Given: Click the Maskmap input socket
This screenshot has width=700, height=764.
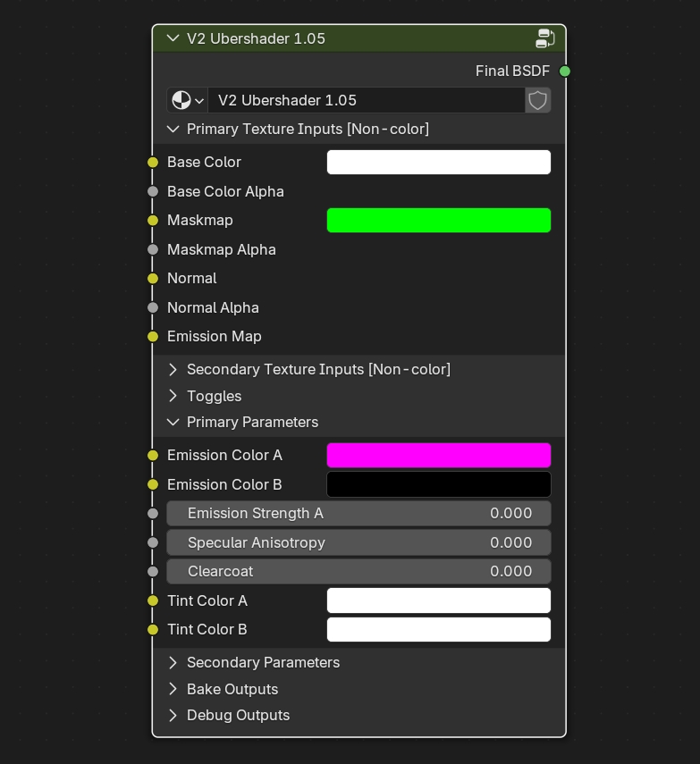Looking at the screenshot, I should tap(153, 220).
